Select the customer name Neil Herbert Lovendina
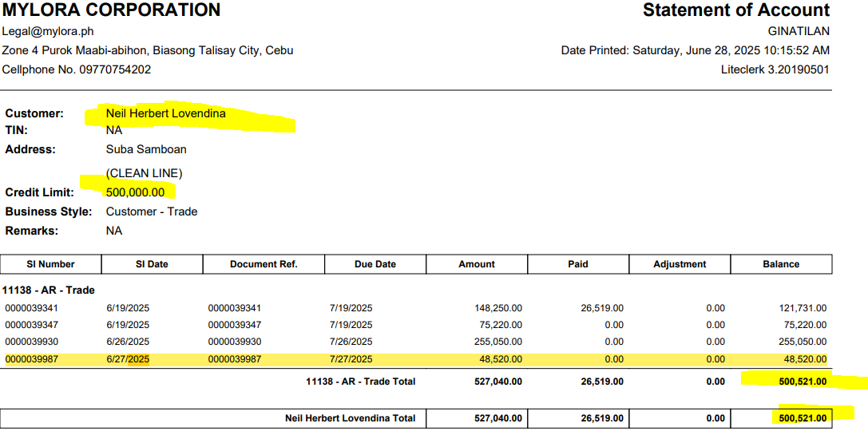 [x=166, y=113]
